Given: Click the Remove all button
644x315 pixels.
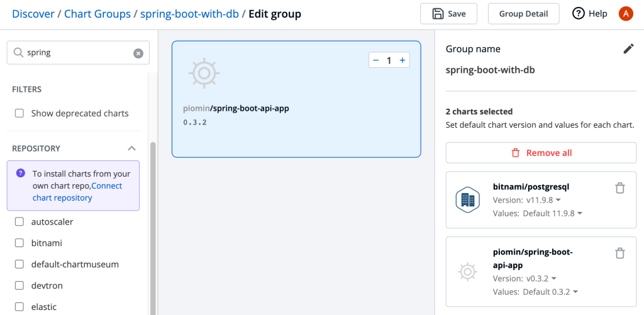Looking at the screenshot, I should pos(541,153).
